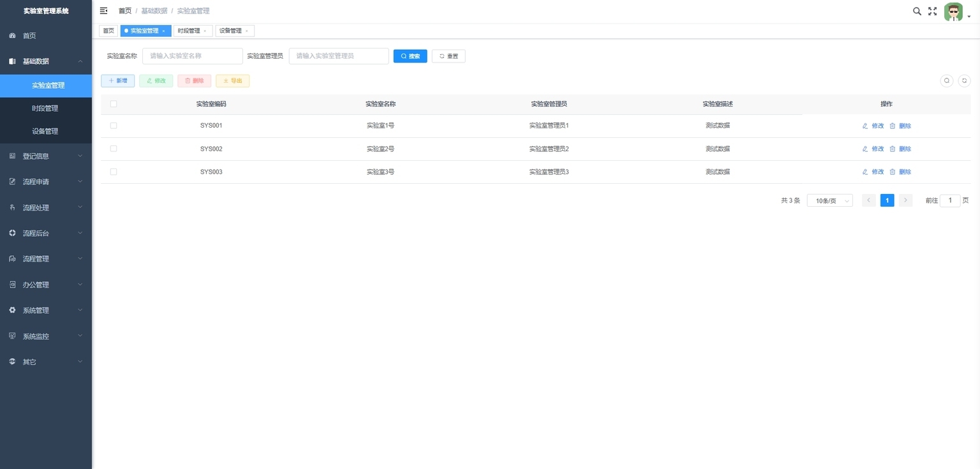The image size is (980, 469).
Task: Click the edit pencil icon for SYS001
Action: [865, 126]
